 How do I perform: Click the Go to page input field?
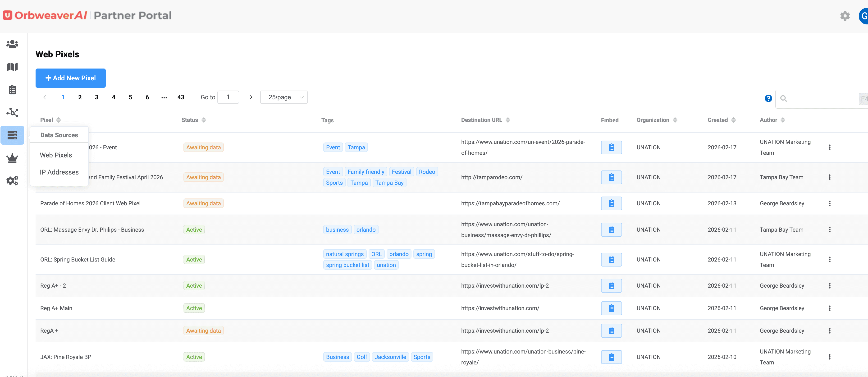tap(228, 97)
